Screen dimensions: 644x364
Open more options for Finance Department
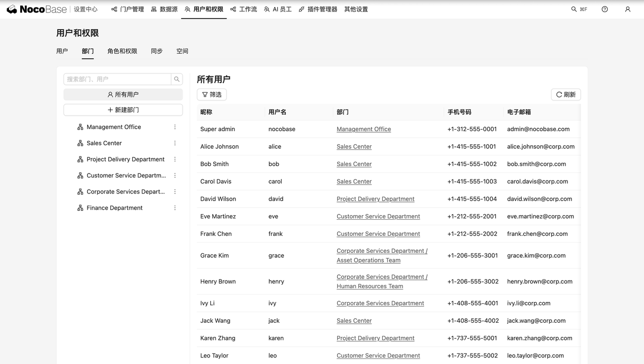pos(175,208)
